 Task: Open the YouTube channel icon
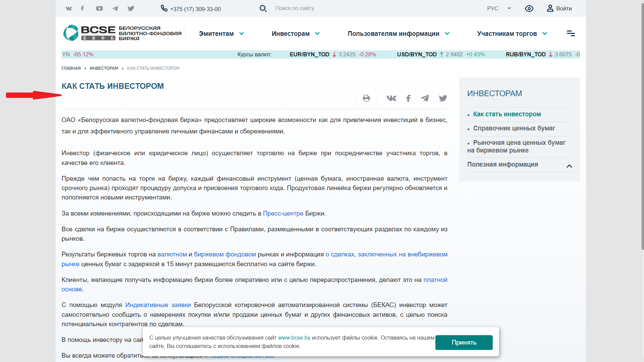click(x=99, y=8)
